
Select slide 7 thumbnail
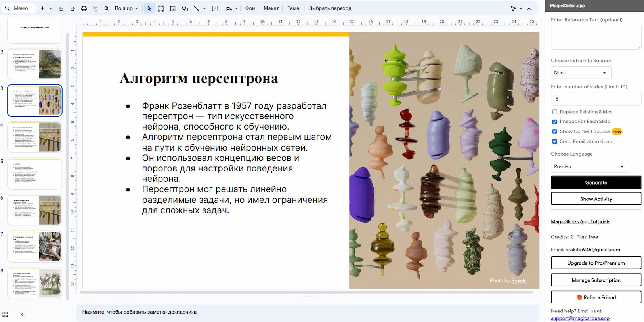click(x=35, y=246)
